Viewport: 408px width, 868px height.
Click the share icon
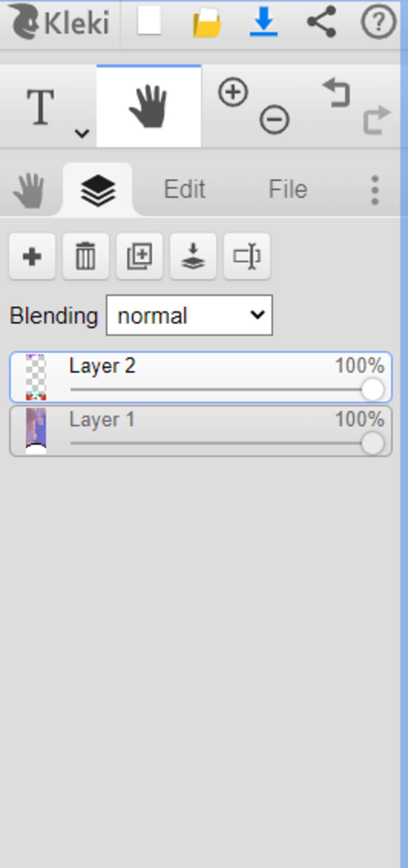pos(321,22)
